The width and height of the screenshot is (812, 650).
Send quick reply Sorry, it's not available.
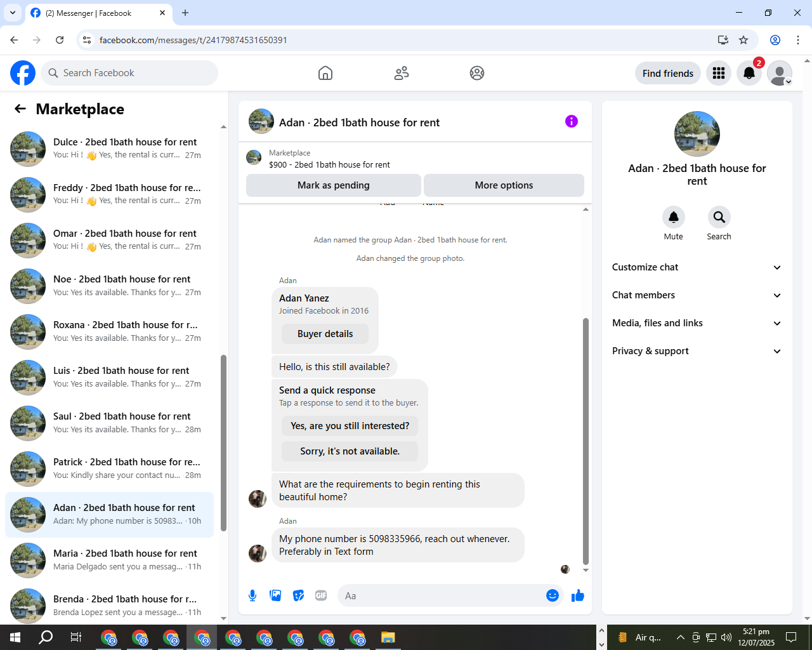(350, 451)
